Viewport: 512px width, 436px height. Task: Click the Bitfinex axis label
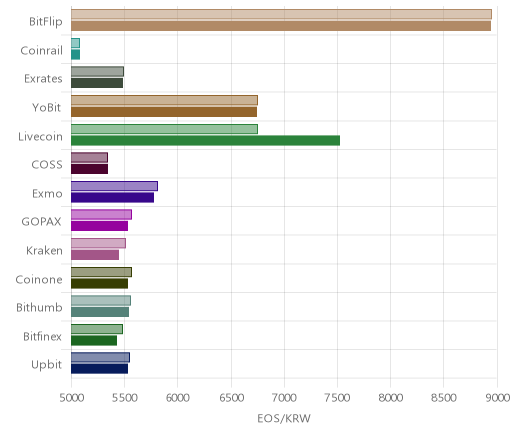(x=42, y=336)
